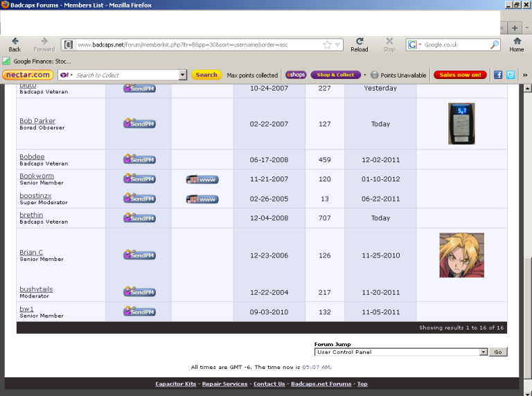Click the Points Unavailable indicator
The width and height of the screenshot is (532, 396).
pyautogui.click(x=398, y=75)
